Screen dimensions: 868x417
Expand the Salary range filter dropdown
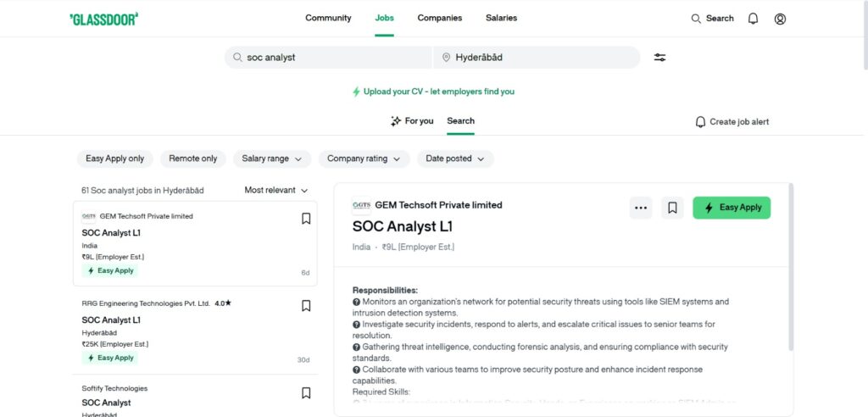272,159
